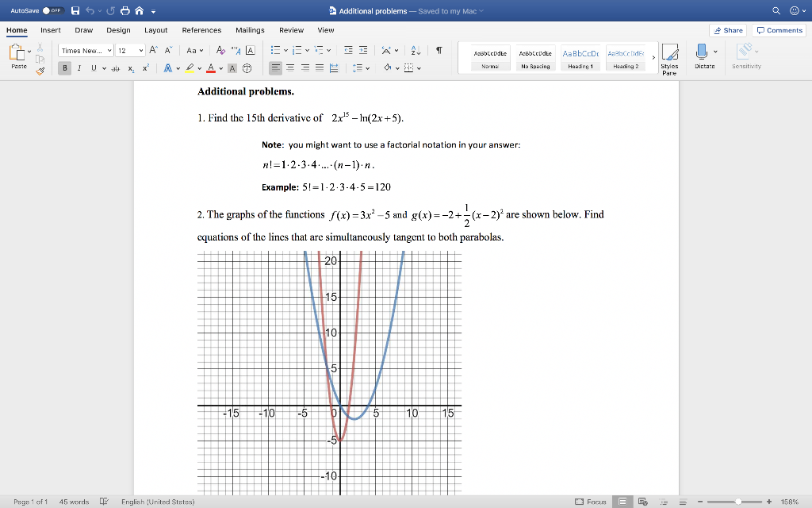
Task: Click the Subscript icon
Action: [x=131, y=68]
